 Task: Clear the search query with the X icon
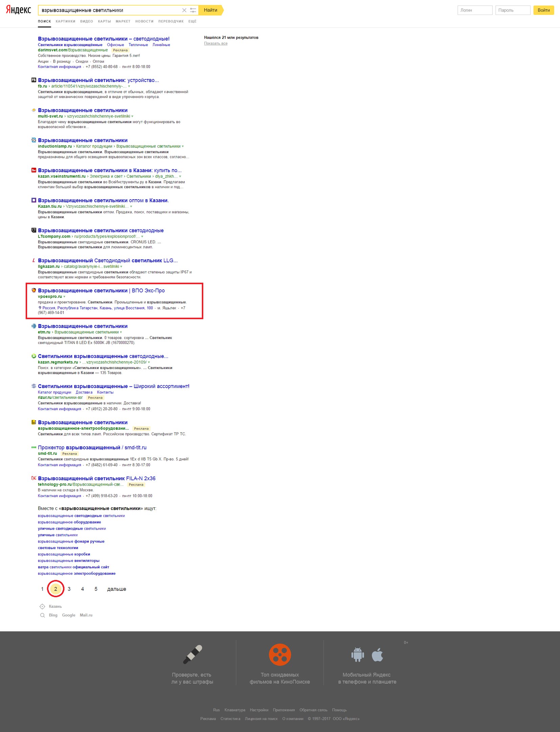(184, 10)
